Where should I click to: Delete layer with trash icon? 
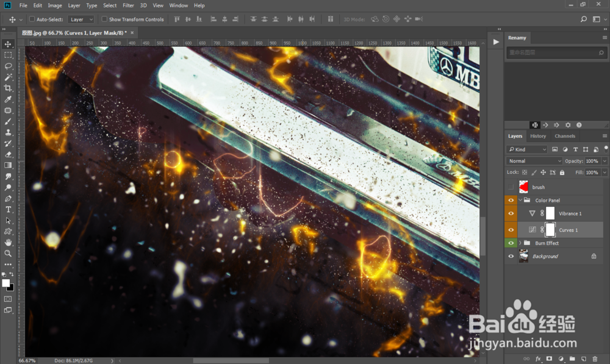pos(595,359)
